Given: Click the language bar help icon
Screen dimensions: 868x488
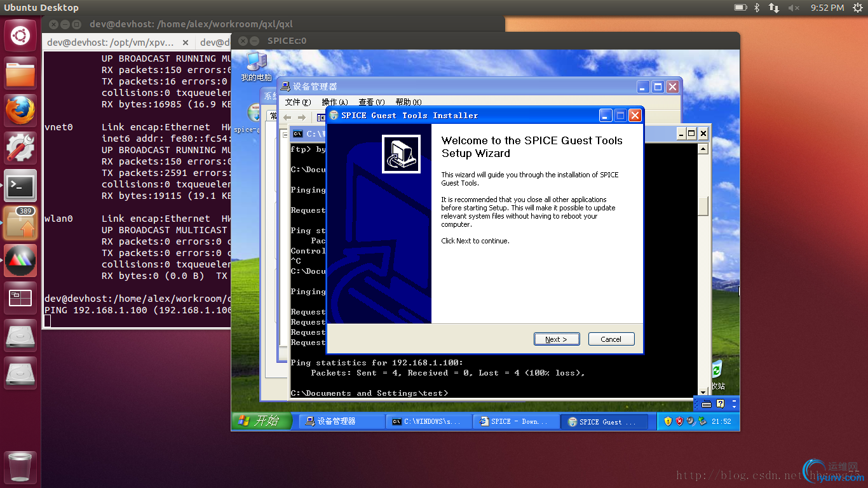Looking at the screenshot, I should [x=720, y=403].
